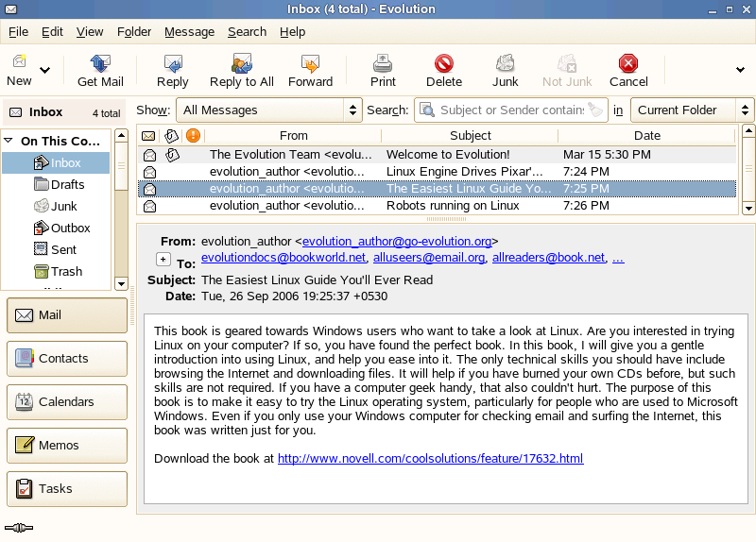Switch to the Calendars view
Viewport: 756px width, 542px height.
tap(66, 402)
